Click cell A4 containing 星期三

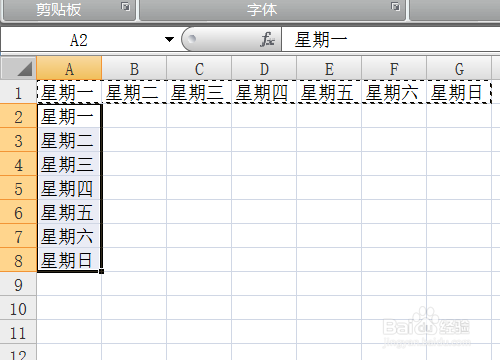tap(69, 164)
